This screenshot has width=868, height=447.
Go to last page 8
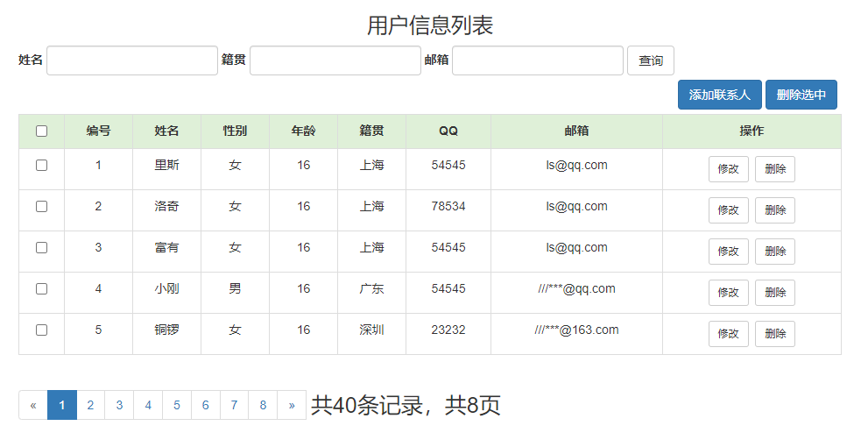pyautogui.click(x=263, y=405)
